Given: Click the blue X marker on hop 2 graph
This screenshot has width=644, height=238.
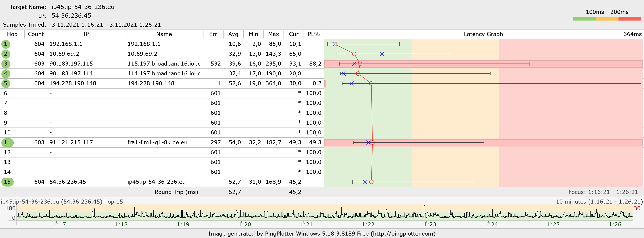Looking at the screenshot, I should click(x=382, y=54).
